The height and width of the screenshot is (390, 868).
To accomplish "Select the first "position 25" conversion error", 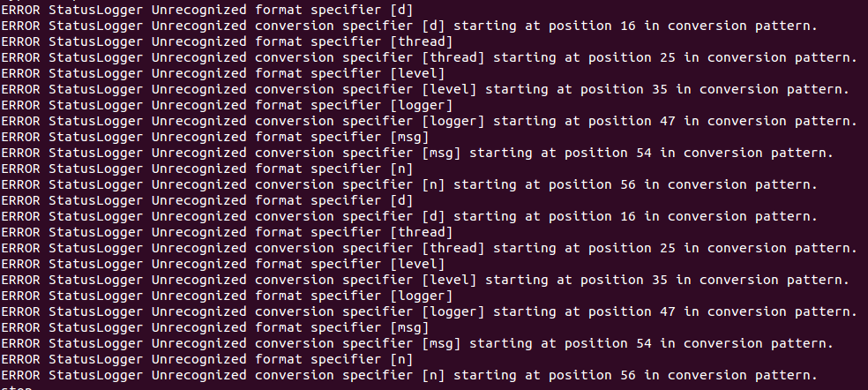I will 624,57.
